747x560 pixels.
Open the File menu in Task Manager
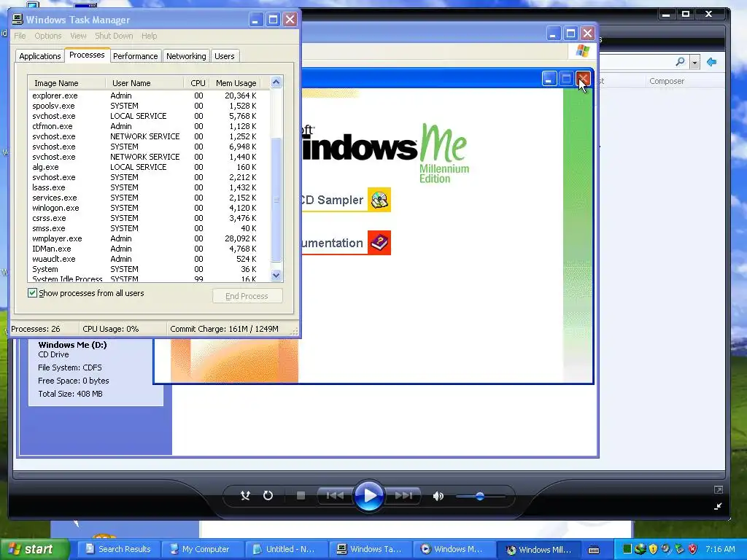pyautogui.click(x=20, y=36)
